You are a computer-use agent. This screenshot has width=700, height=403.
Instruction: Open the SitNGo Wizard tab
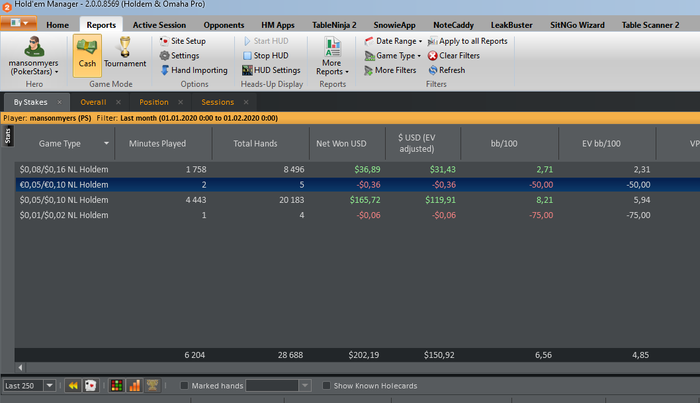[577, 25]
